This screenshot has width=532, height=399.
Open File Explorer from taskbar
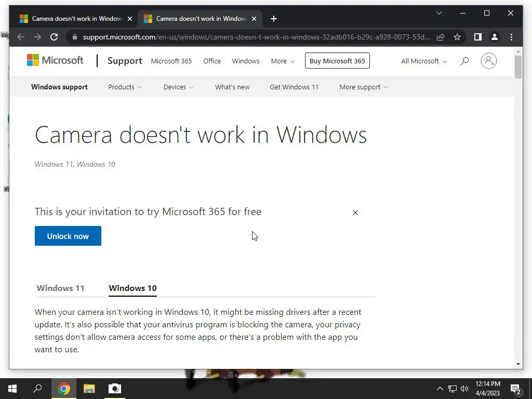(x=89, y=389)
